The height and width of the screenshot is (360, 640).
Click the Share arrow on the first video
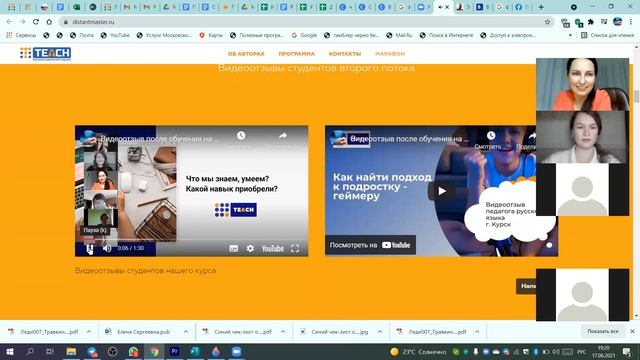(283, 136)
